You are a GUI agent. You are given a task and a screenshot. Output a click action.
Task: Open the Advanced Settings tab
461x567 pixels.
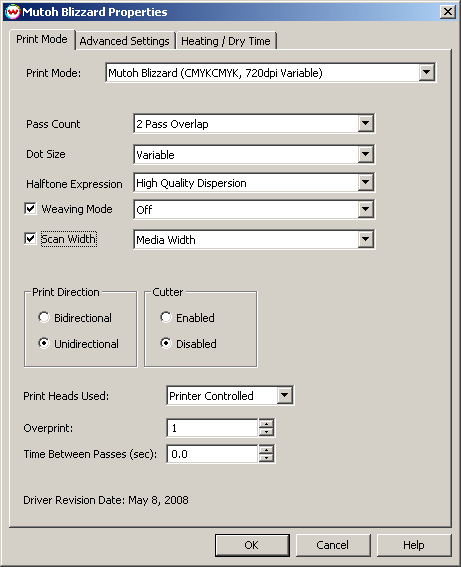pyautogui.click(x=124, y=41)
